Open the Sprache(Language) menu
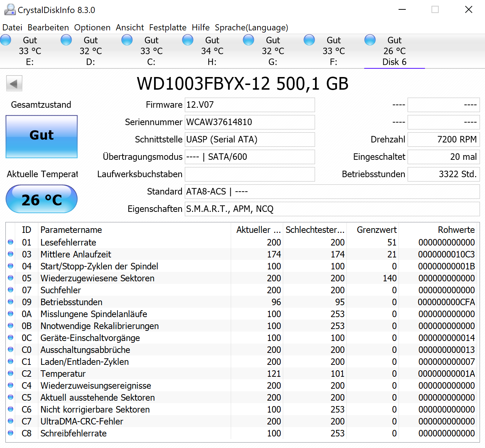 click(x=251, y=27)
